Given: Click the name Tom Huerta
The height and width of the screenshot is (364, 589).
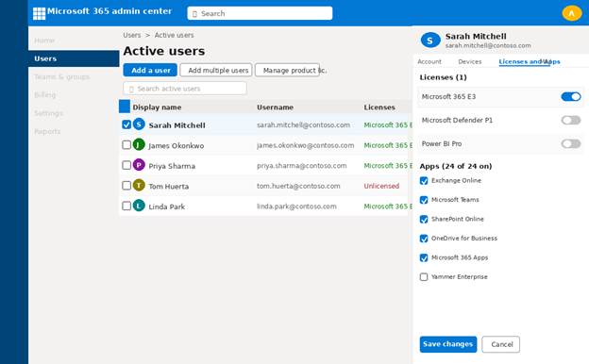Looking at the screenshot, I should click(x=169, y=186).
